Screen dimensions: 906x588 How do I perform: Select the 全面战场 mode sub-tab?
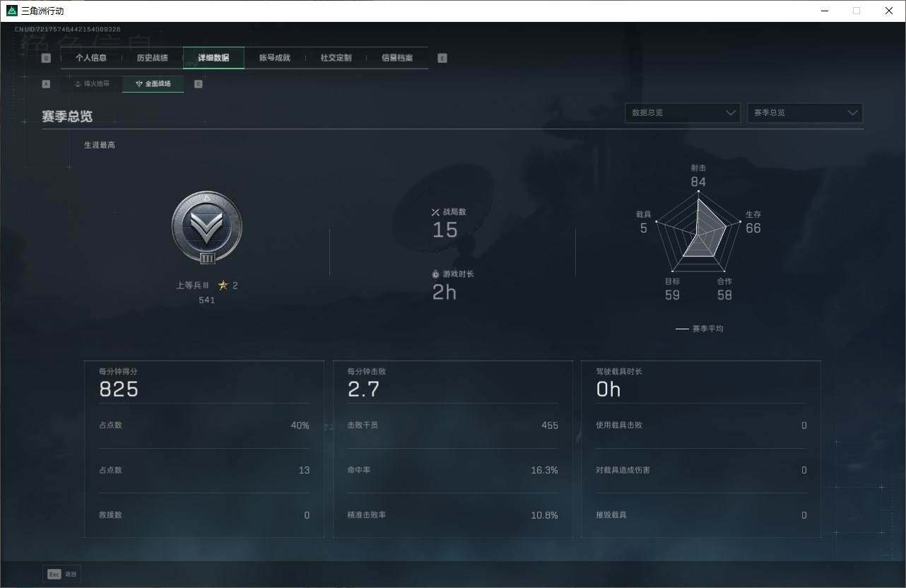[153, 84]
